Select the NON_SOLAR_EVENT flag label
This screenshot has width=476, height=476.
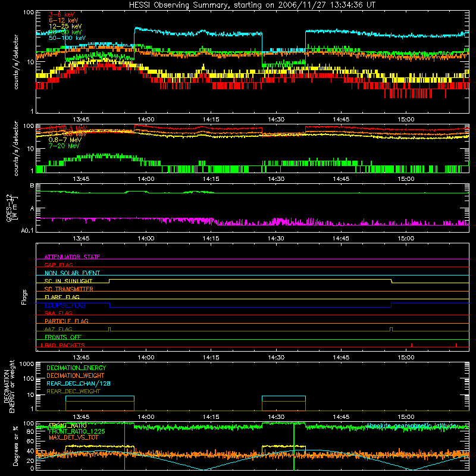(x=72, y=273)
